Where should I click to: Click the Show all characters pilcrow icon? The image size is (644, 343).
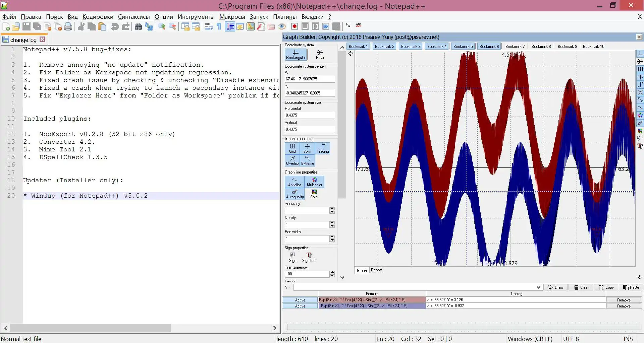pyautogui.click(x=219, y=27)
